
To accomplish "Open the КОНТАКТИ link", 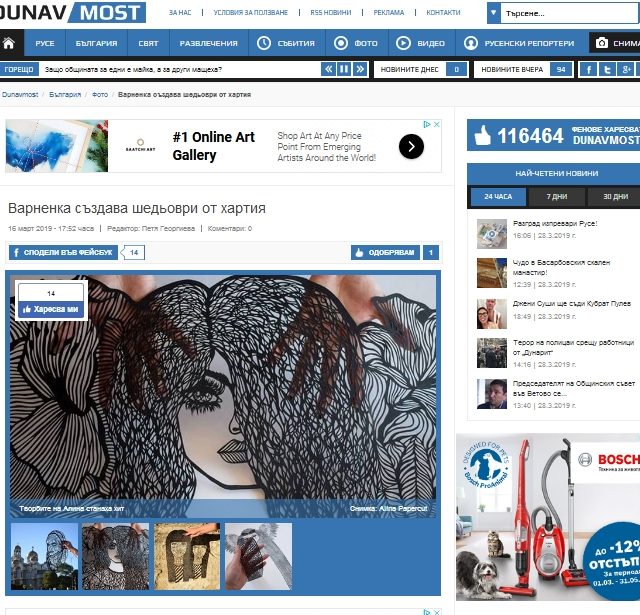I will click(x=443, y=13).
